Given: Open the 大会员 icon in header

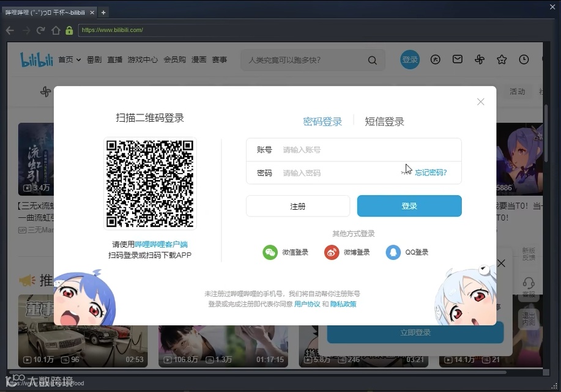Looking at the screenshot, I should pos(435,60).
